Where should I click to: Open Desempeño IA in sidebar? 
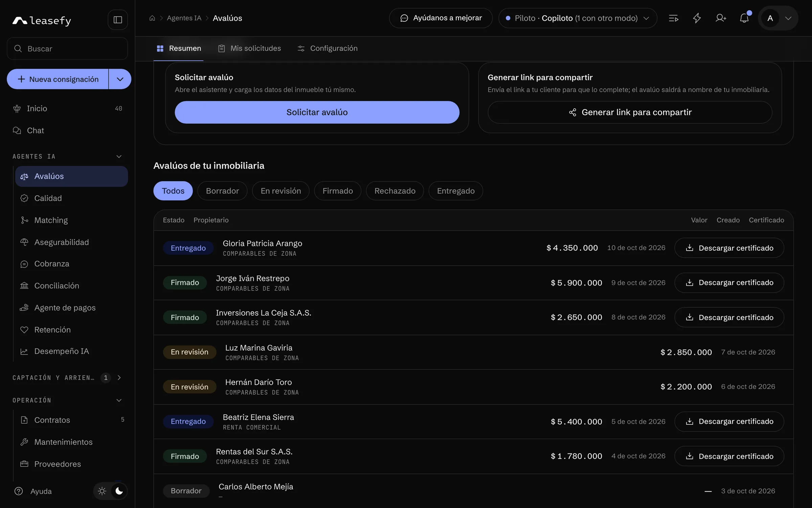click(x=71, y=351)
